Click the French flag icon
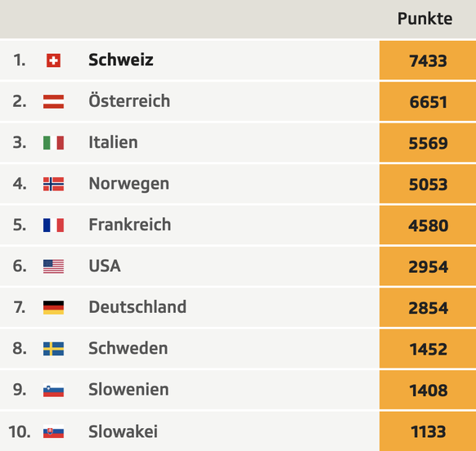Screen dimensions: 476x451 53,225
